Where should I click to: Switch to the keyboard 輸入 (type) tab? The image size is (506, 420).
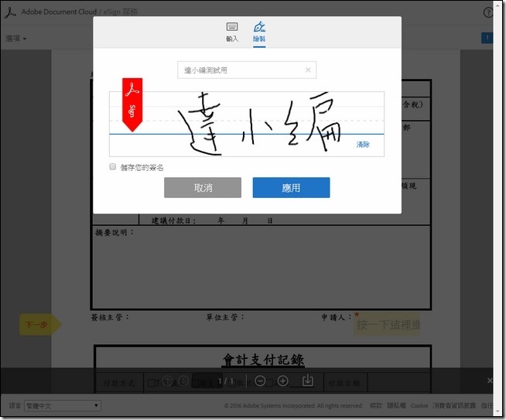232,31
